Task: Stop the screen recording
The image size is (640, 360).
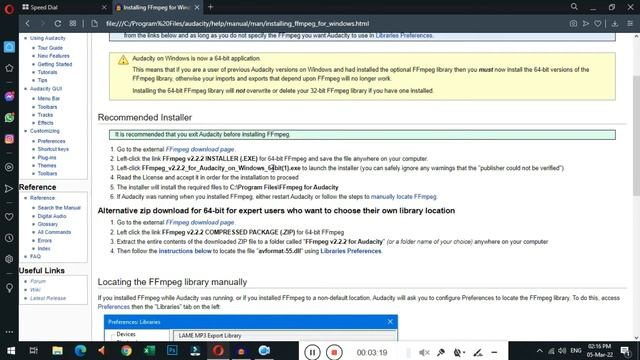Action: pos(334,352)
